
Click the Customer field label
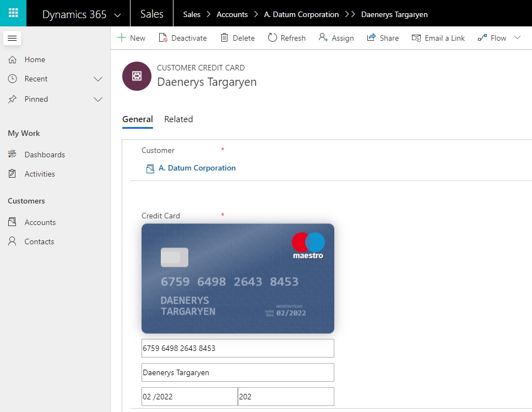[x=158, y=150]
